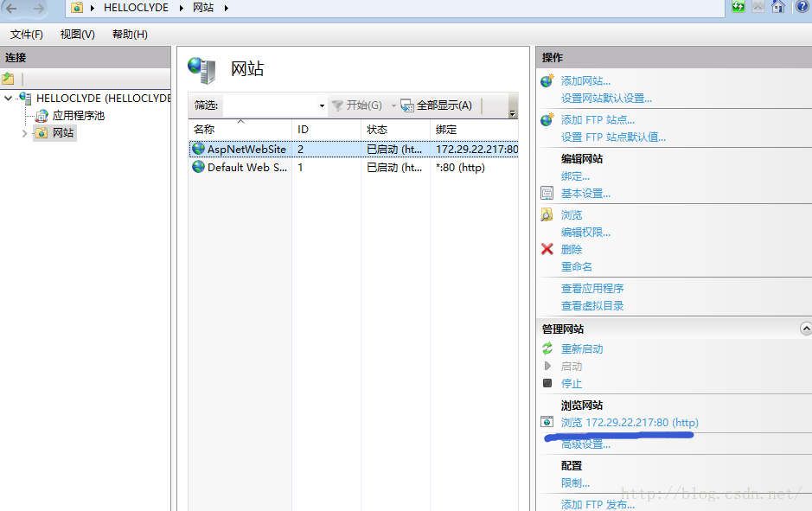Click the 限制... link under 配置
Image resolution: width=812 pixels, height=511 pixels.
tap(575, 483)
